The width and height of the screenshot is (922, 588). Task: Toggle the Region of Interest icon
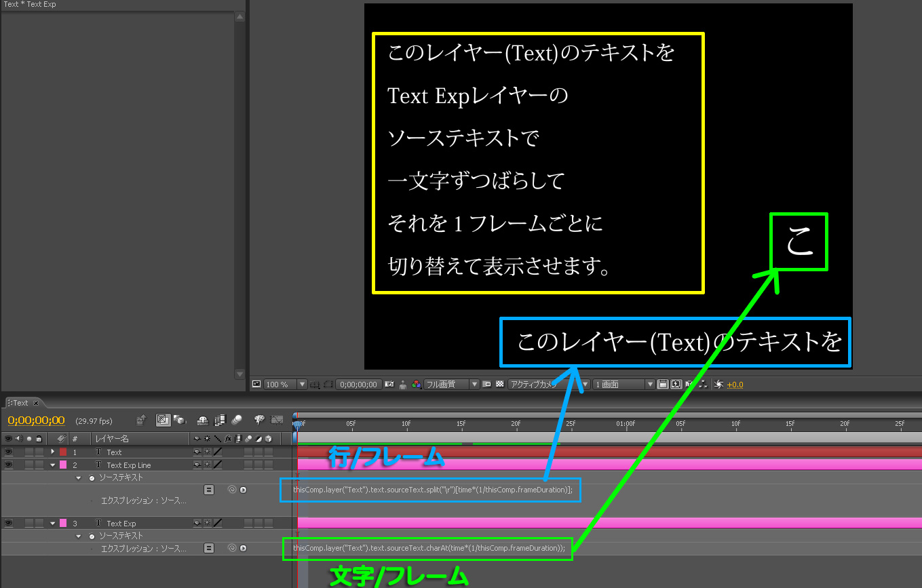coord(486,385)
